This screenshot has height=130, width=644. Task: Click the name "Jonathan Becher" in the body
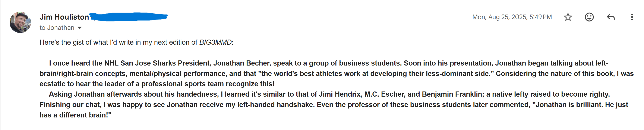coord(242,63)
